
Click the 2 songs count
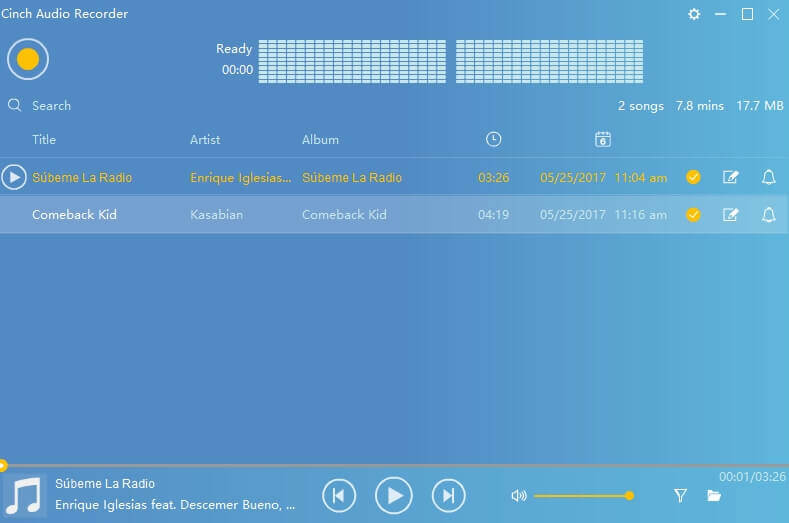click(x=641, y=106)
